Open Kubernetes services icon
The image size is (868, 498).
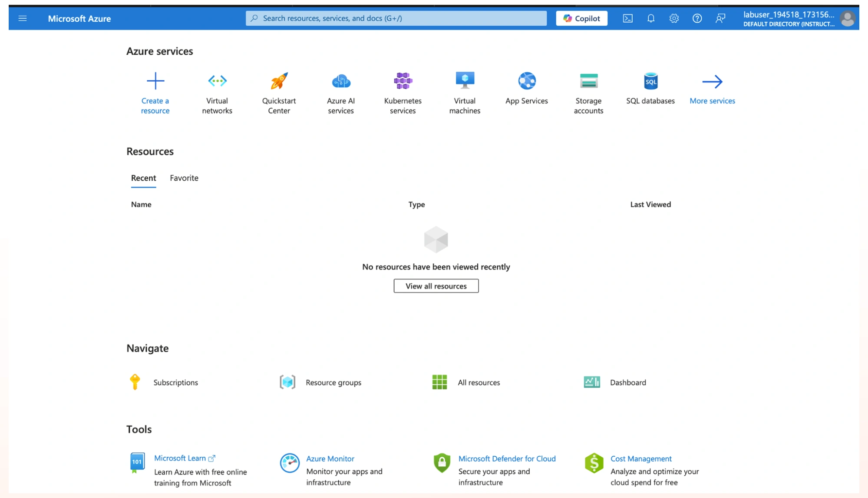[403, 81]
